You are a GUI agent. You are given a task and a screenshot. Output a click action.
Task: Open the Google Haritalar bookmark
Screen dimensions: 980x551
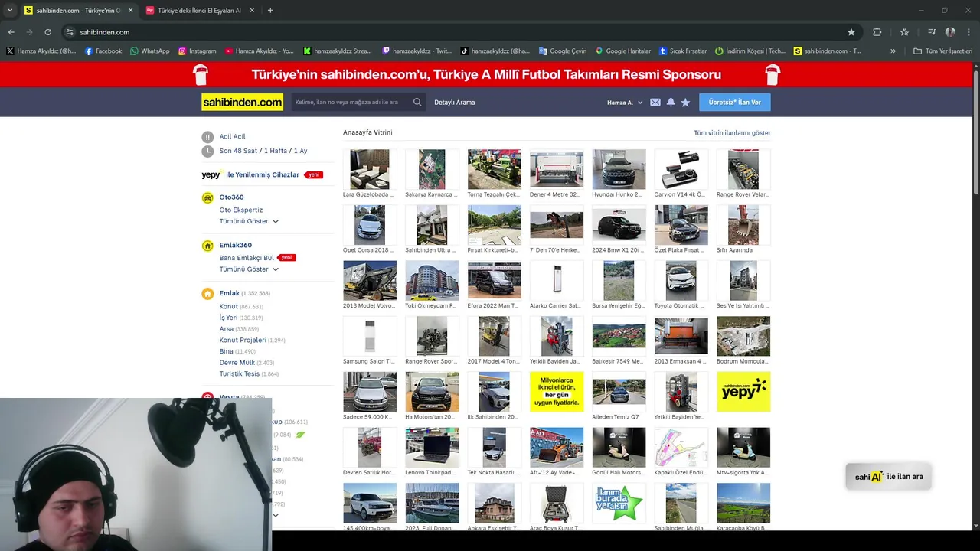tap(623, 51)
